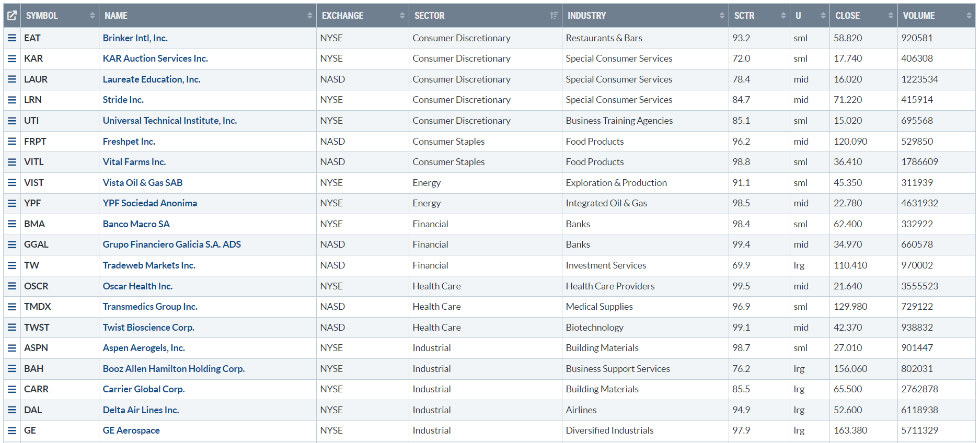Screen dimensions: 980x443
Task: Sort table by the SYMBOL column
Action: pyautogui.click(x=42, y=16)
